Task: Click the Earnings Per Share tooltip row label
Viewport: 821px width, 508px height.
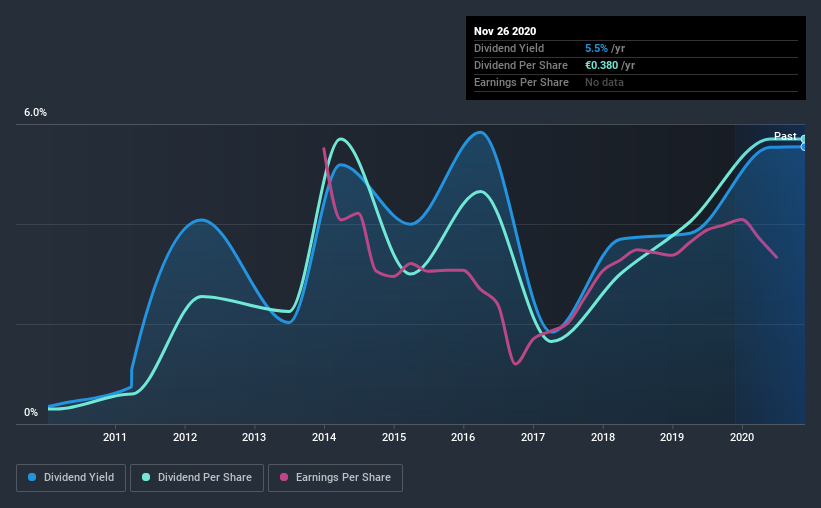Action: (x=521, y=82)
